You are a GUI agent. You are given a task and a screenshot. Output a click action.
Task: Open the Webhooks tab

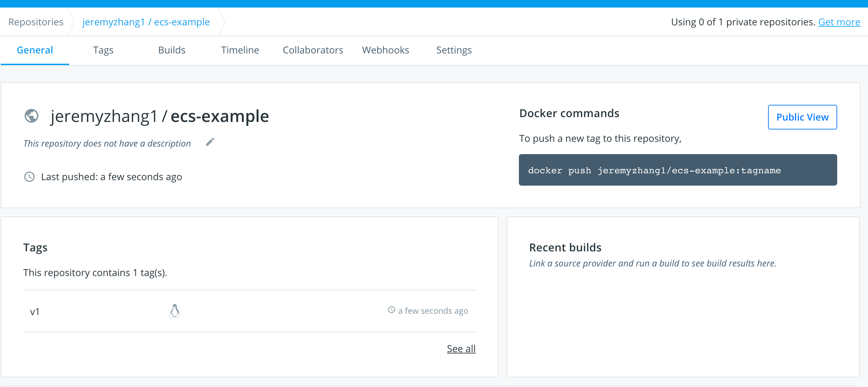point(385,50)
